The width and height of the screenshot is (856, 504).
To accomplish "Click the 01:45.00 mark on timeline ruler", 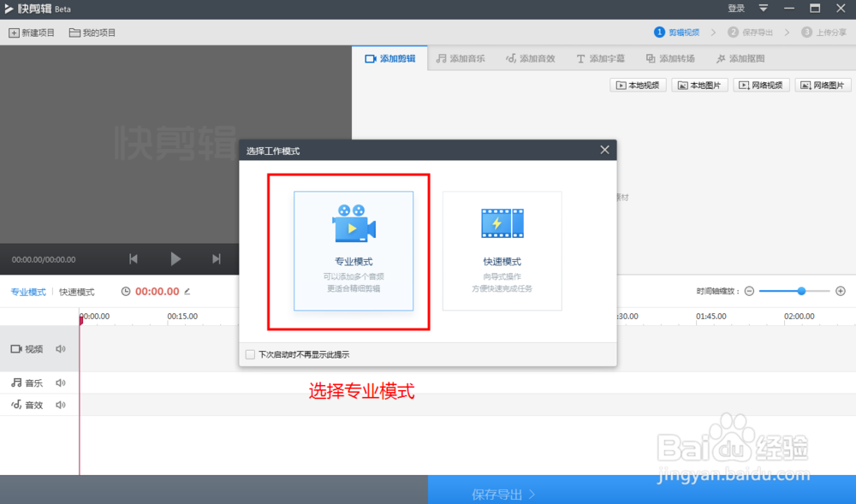I will click(x=710, y=317).
